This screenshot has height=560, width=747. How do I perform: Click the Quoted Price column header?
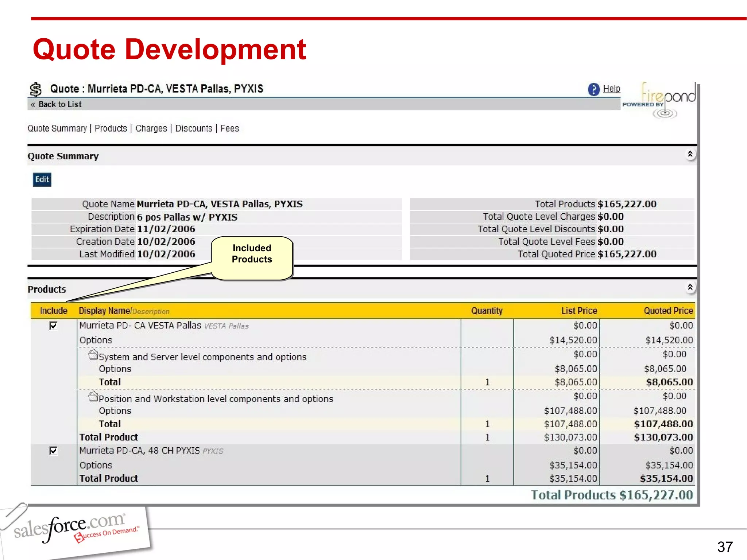(x=668, y=311)
